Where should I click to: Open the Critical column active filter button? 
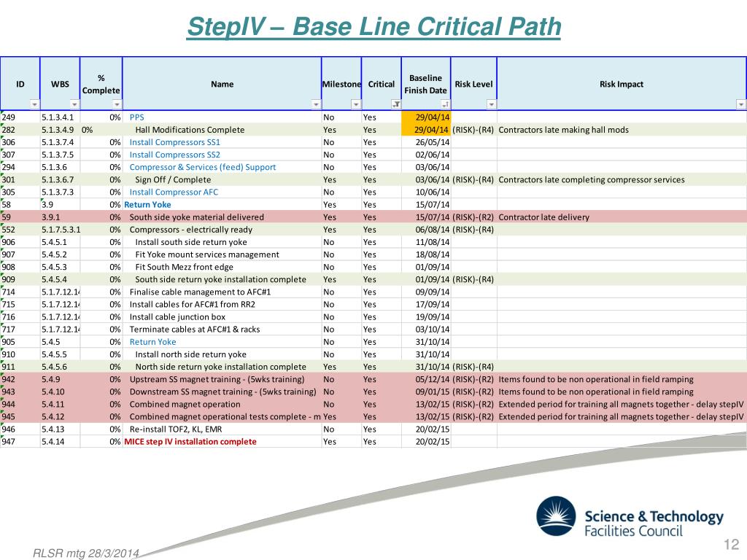[396, 104]
